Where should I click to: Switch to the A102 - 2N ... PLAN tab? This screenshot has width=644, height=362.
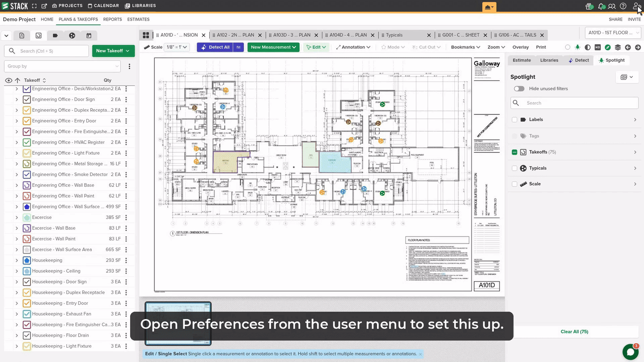[x=236, y=35]
